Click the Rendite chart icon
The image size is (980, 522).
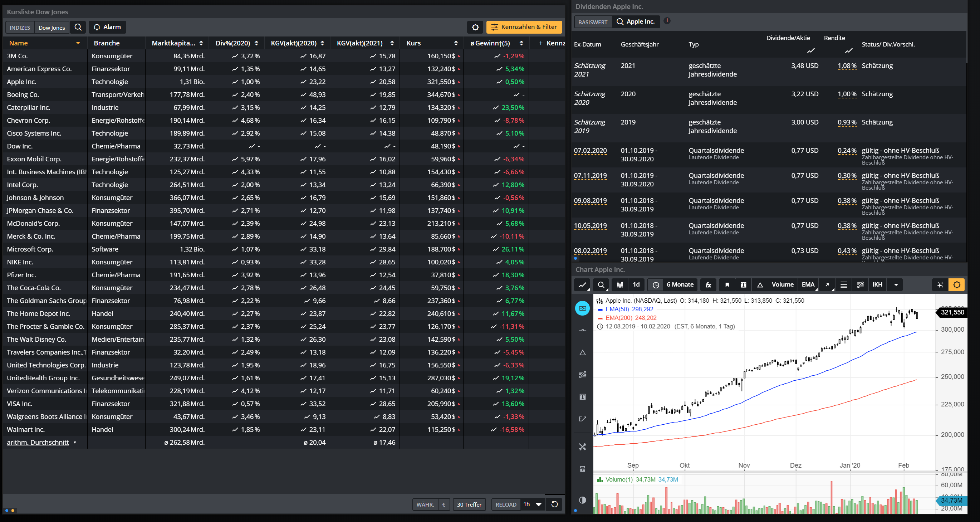[849, 50]
